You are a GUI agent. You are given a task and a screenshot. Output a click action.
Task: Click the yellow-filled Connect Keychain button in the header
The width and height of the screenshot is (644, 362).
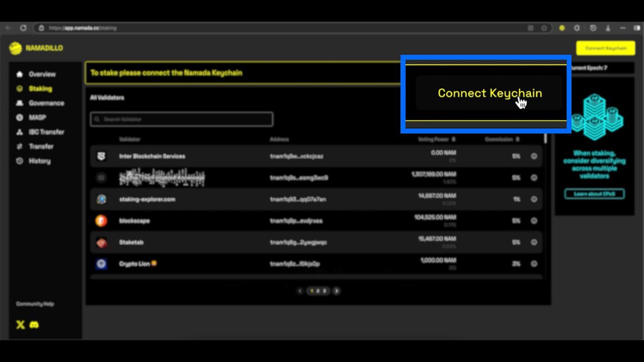click(x=605, y=48)
